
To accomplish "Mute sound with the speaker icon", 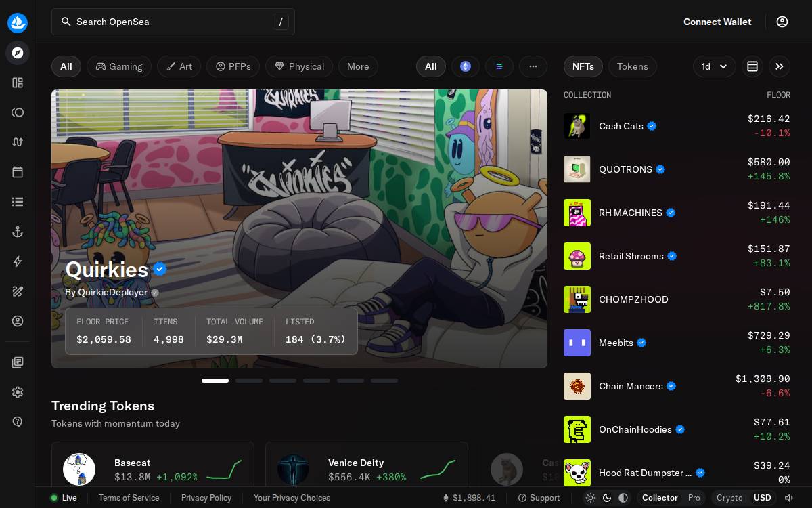I will (788, 498).
